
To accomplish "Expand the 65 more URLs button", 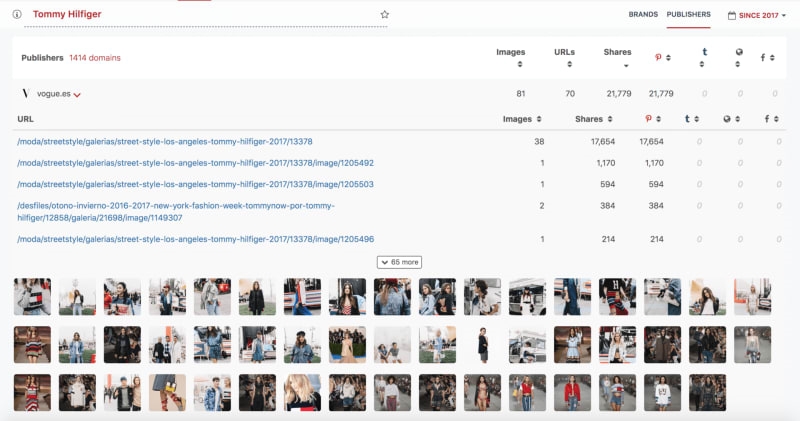I will coord(399,262).
